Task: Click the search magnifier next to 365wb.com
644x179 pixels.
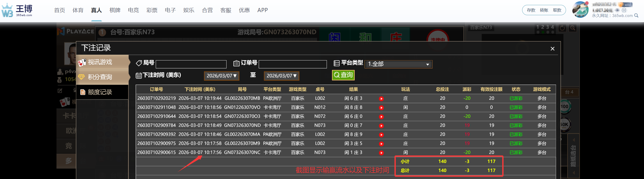Action: (636, 16)
